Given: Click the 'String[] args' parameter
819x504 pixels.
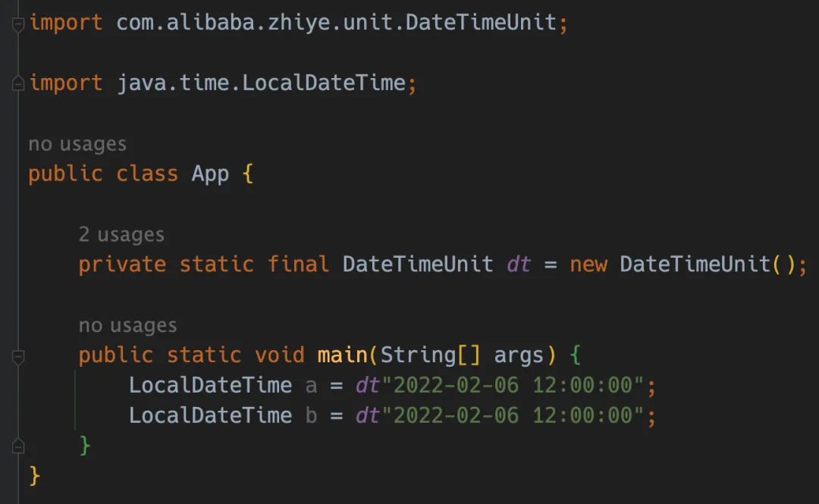Looking at the screenshot, I should (462, 355).
